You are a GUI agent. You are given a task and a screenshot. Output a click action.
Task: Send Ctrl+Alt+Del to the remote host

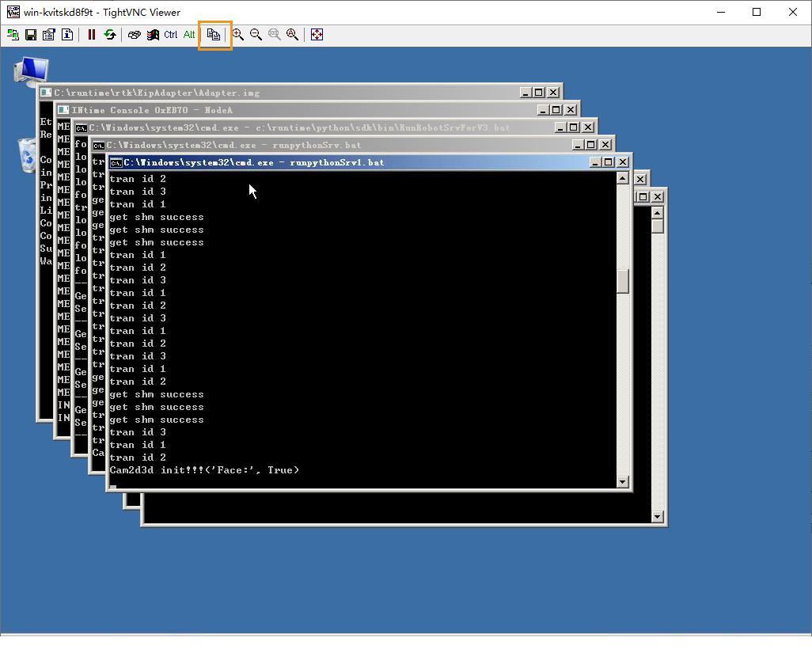click(x=135, y=35)
